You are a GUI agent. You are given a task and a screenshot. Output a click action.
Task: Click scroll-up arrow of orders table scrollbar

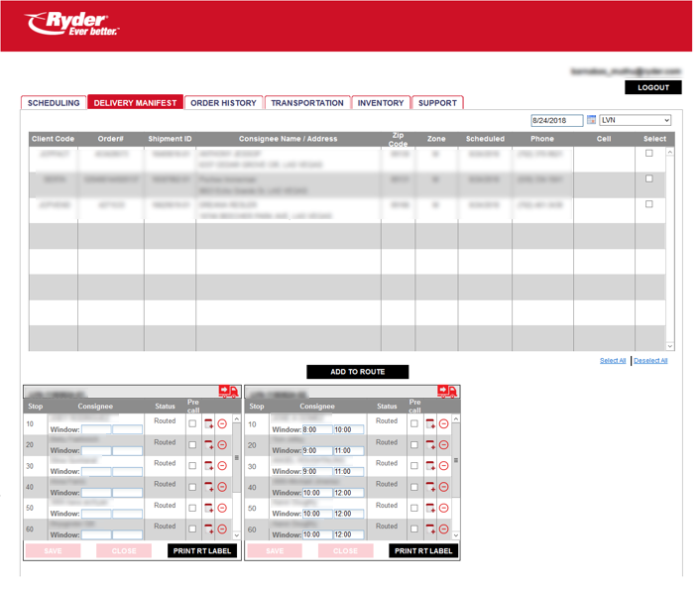click(x=669, y=153)
